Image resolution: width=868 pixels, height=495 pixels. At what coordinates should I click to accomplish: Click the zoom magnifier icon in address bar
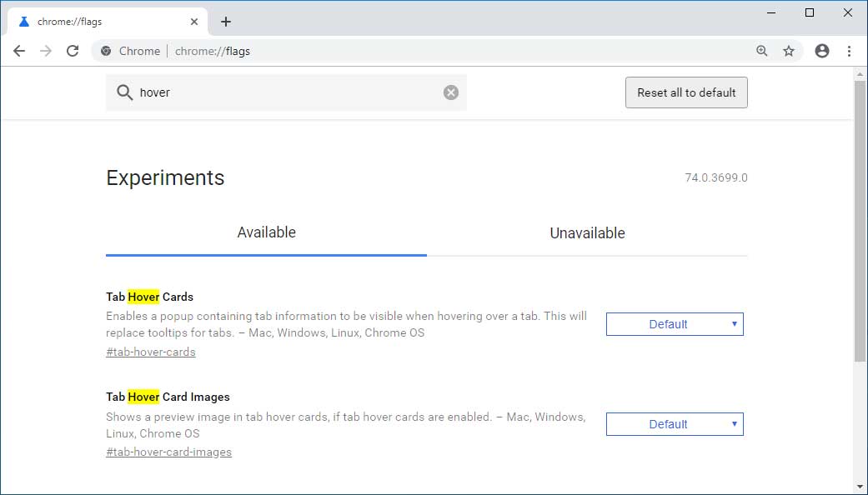coord(761,51)
